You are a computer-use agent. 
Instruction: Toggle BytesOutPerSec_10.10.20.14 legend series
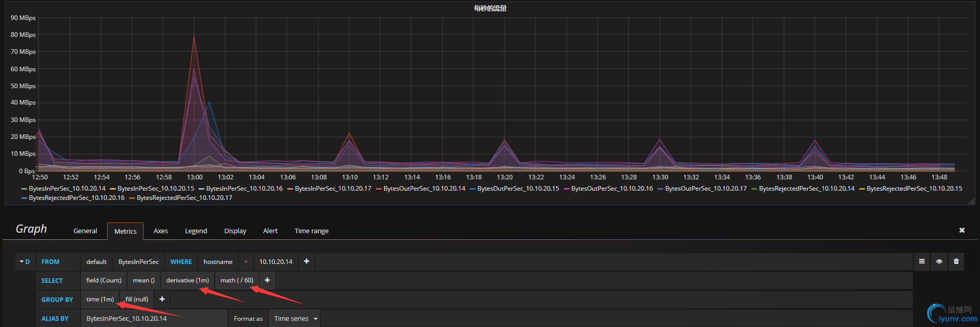pos(424,189)
